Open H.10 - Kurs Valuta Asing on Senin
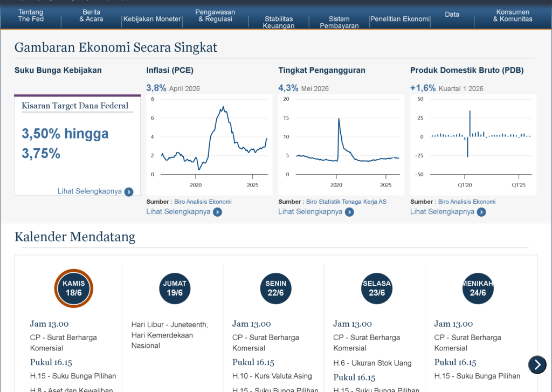This screenshot has width=552, height=392. tap(272, 376)
